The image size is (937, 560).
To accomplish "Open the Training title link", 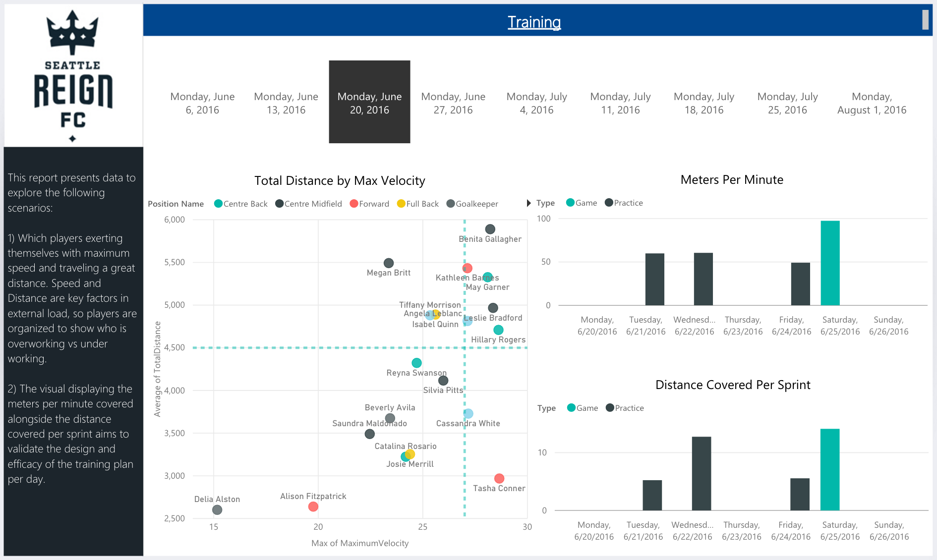I will (534, 22).
